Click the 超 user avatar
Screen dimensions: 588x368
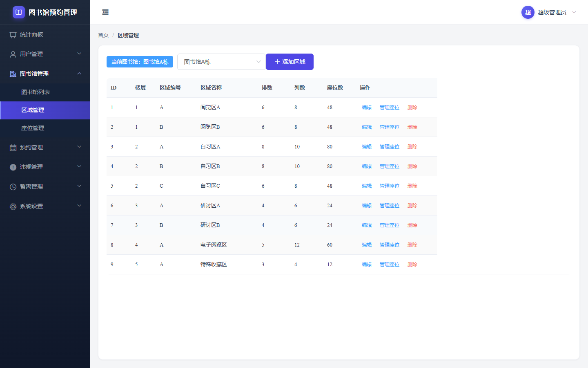click(528, 12)
